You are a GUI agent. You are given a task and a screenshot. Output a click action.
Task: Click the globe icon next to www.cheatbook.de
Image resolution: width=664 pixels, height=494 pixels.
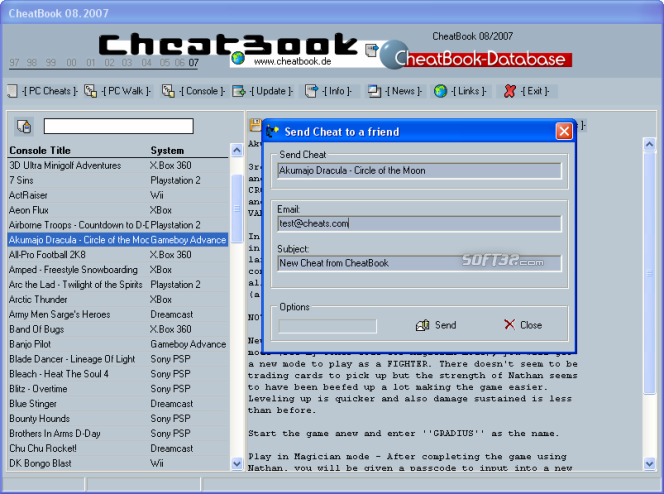click(238, 58)
